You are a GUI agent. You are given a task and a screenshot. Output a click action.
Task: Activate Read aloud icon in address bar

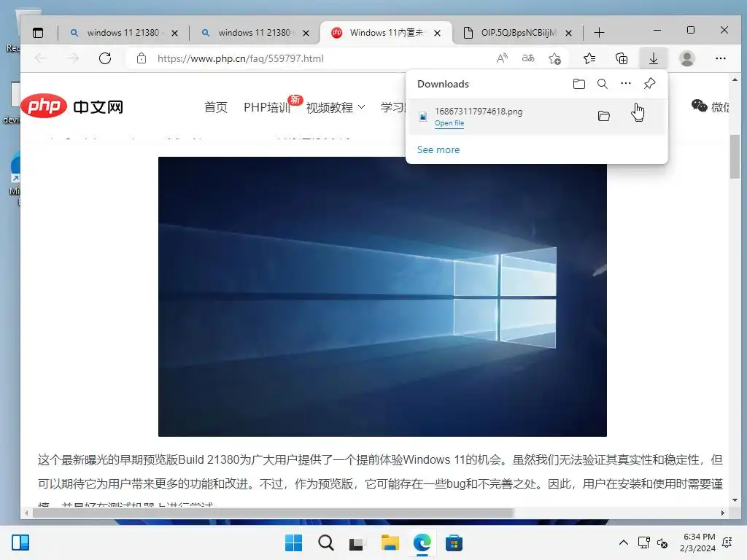point(502,58)
